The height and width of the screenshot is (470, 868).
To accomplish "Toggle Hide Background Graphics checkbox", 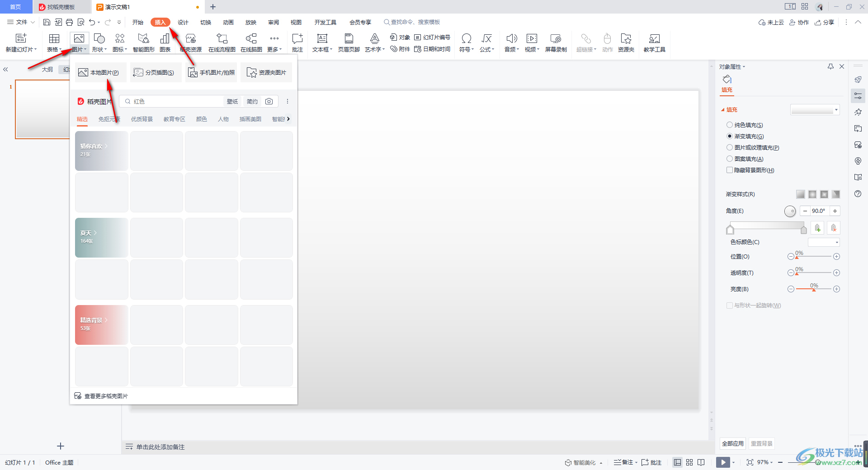I will 729,170.
